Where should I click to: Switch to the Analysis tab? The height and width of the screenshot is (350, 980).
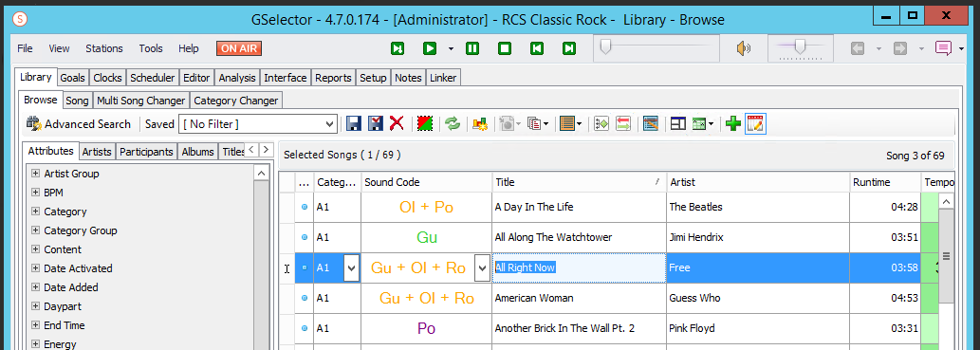237,78
